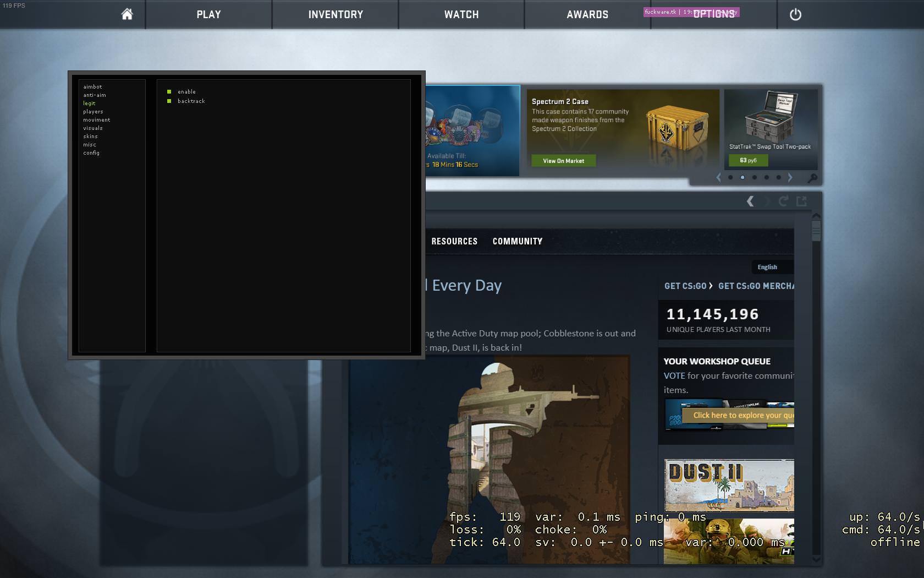
Task: Click the YOUR WORKSHOP QUEUE heading
Action: point(717,362)
